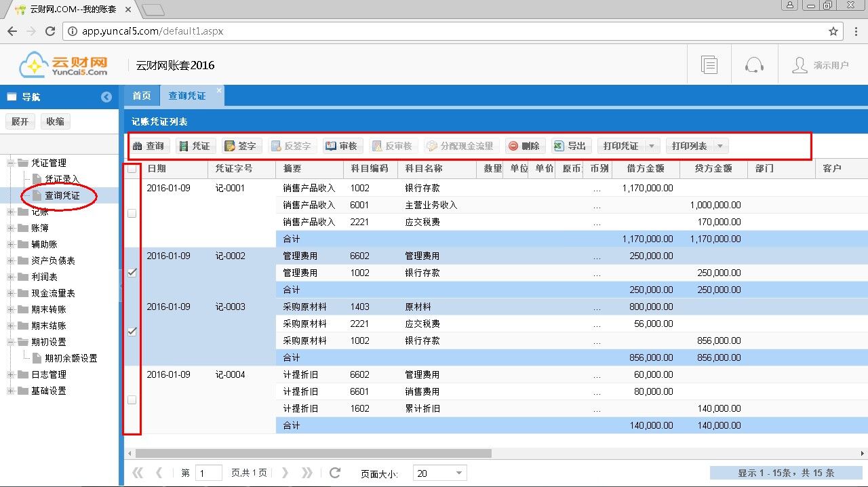Refresh the voucher list page
The image size is (868, 487).
334,473
